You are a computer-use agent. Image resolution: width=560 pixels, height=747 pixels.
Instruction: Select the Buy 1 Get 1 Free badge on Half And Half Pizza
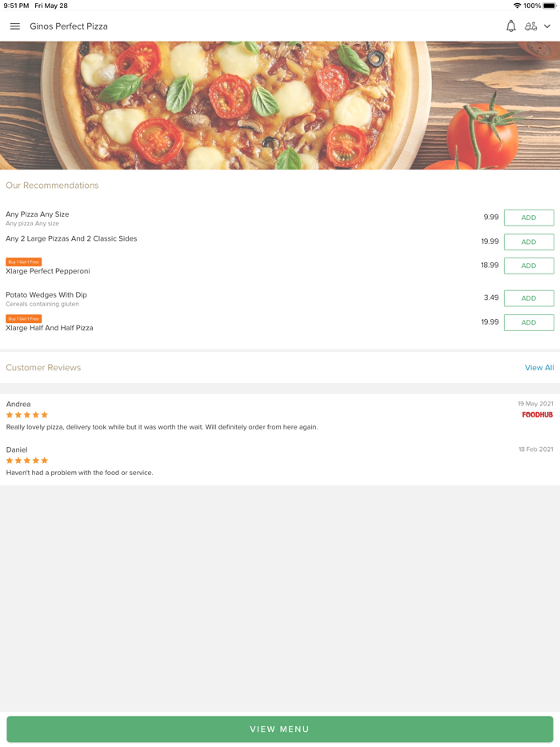(25, 318)
